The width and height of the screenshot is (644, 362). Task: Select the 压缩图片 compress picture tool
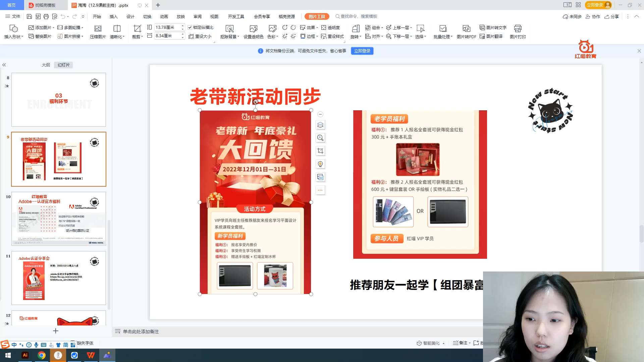tap(98, 32)
